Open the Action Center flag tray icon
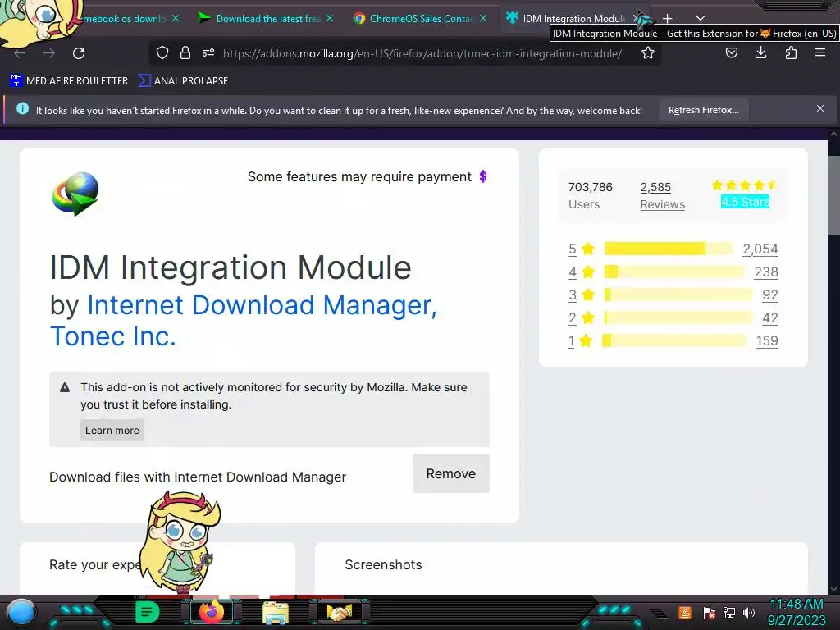840x630 pixels. pyautogui.click(x=709, y=612)
